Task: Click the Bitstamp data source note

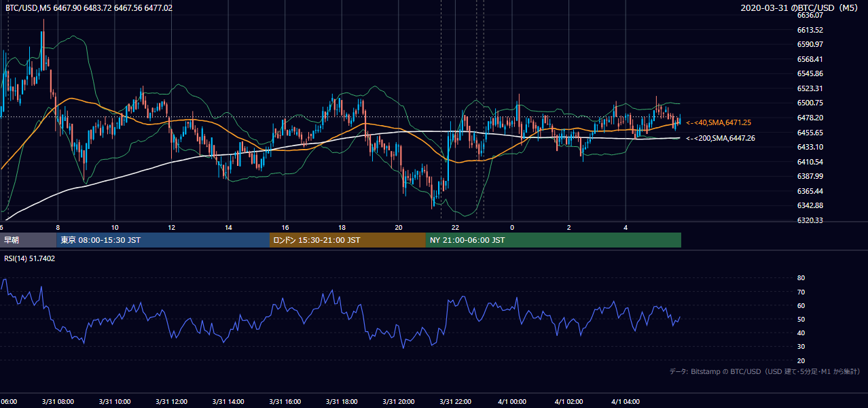Action: pos(765,371)
